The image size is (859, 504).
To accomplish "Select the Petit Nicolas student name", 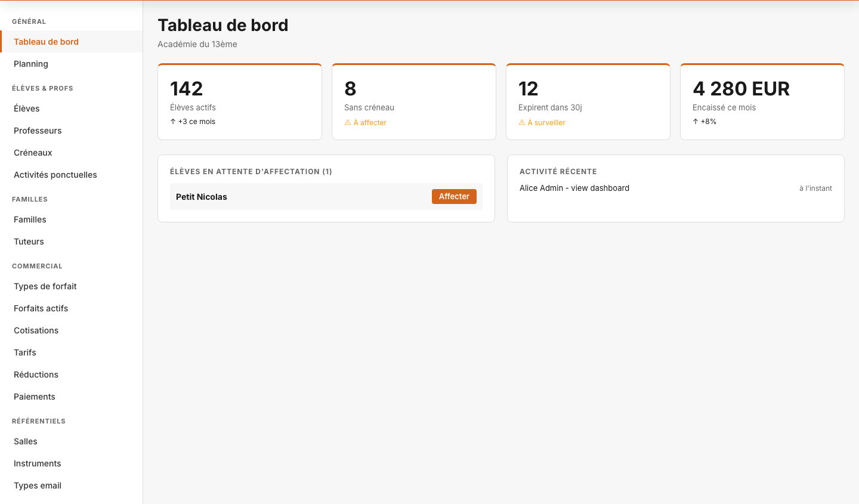I will tap(202, 197).
